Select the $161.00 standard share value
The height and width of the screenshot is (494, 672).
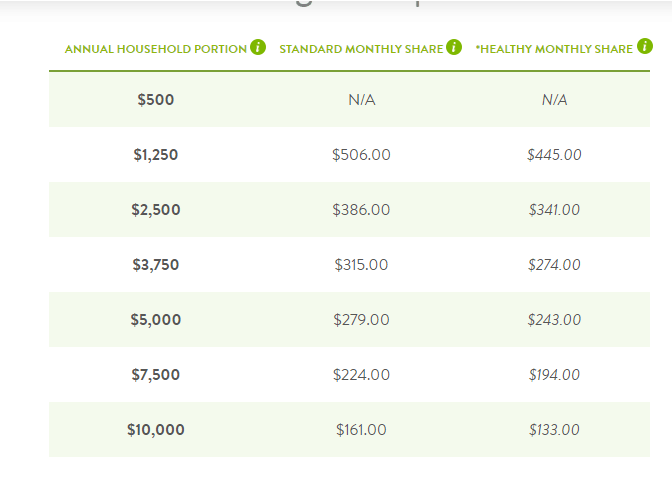click(361, 429)
